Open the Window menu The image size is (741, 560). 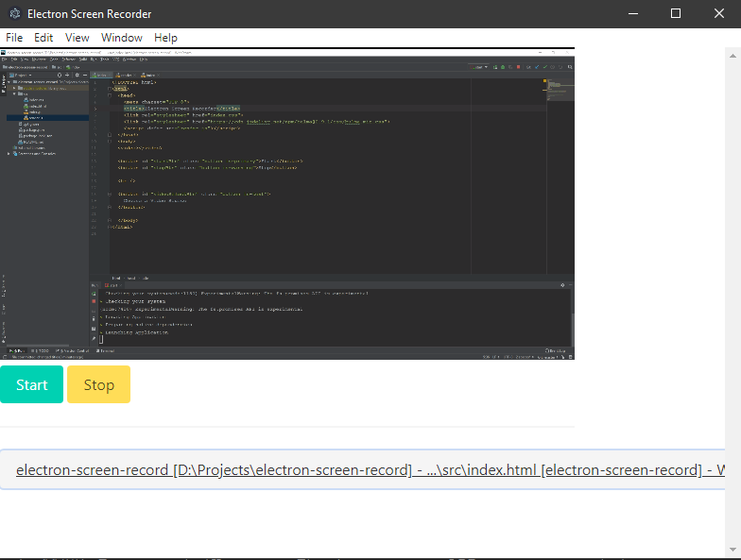pos(122,38)
